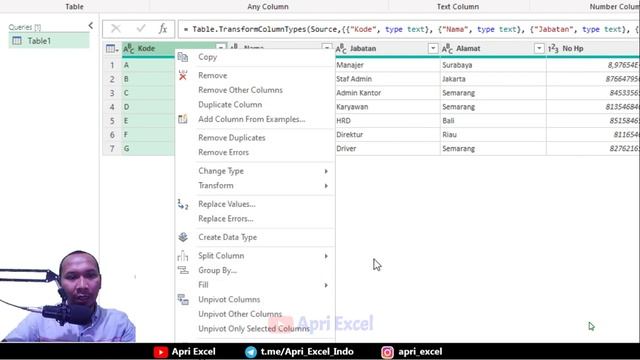
Task: Open the Kode column filter dropdown
Action: (220, 48)
